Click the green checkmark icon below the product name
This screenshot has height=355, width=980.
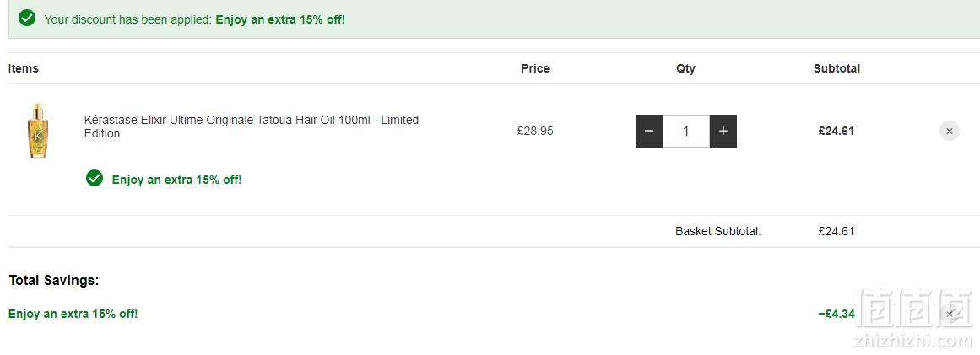[x=95, y=179]
